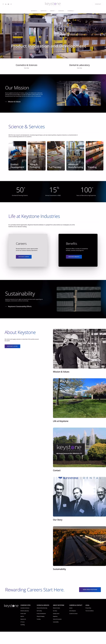Open footer Keystone Ink link
The height and width of the screenshot is (644, 106).
[23, 619]
